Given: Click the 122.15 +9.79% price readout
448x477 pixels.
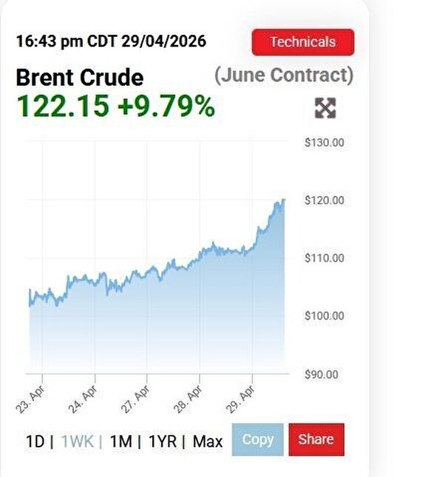Looking at the screenshot, I should (115, 107).
